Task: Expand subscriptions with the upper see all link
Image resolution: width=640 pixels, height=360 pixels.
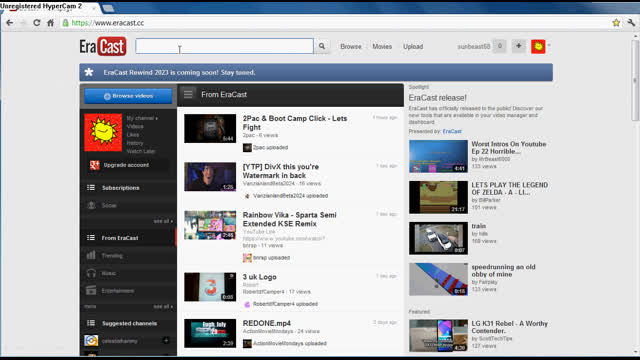Action: [x=163, y=221]
